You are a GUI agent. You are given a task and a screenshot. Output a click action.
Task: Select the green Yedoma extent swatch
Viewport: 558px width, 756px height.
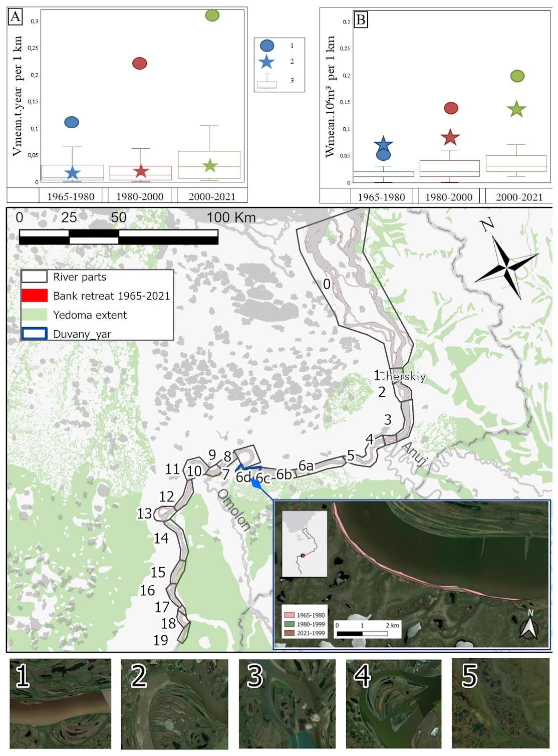click(x=34, y=315)
